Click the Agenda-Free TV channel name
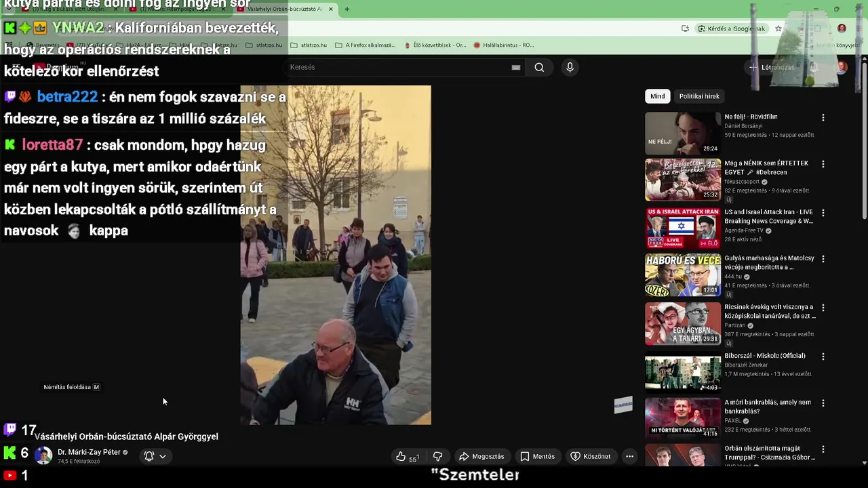868x488 pixels. point(744,230)
